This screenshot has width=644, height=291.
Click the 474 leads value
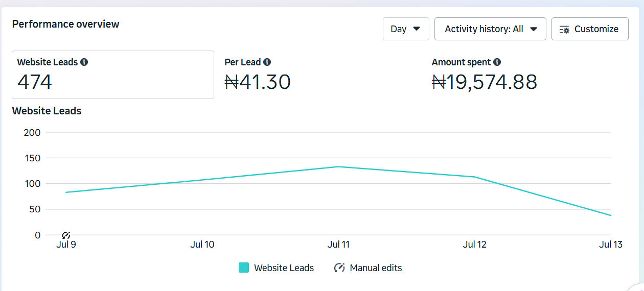click(x=35, y=82)
